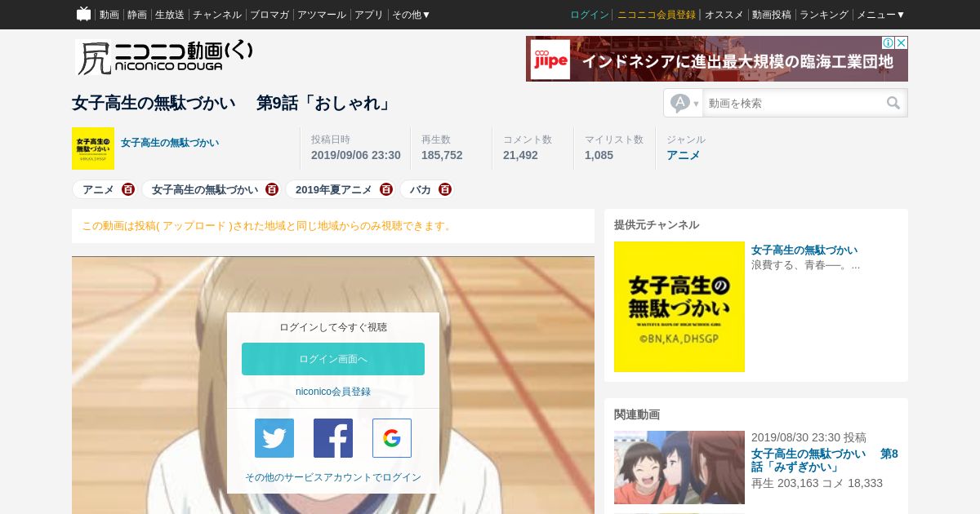Click the comment count 21,492
The width and height of the screenshot is (980, 514).
tap(520, 155)
